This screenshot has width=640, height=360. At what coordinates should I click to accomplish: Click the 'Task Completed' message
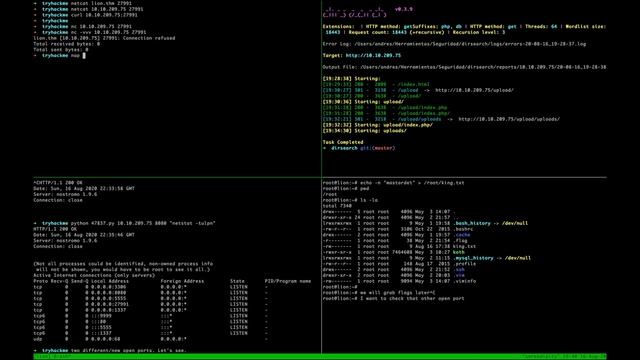pos(343,142)
